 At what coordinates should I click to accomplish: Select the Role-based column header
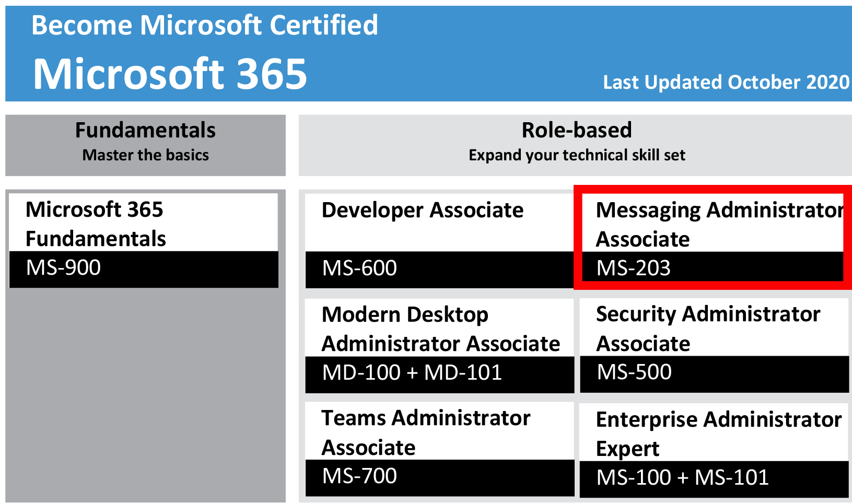575,145
